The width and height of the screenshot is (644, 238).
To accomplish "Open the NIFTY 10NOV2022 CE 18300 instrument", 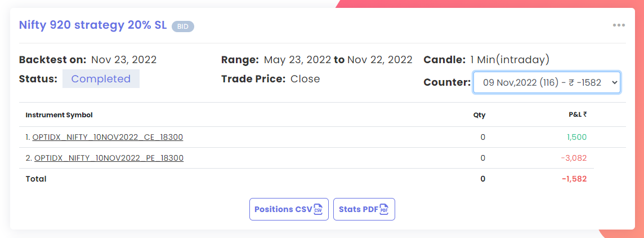I will (108, 137).
